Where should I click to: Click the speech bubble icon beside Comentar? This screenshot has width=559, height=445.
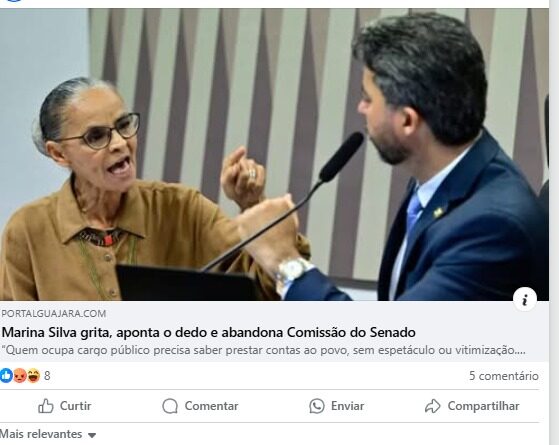click(x=170, y=406)
